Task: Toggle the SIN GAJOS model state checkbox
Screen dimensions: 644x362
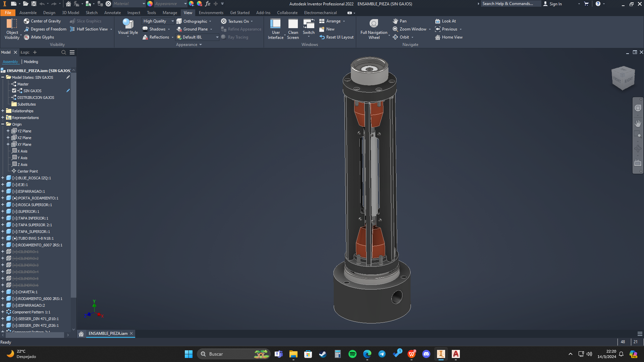Action: [14, 91]
